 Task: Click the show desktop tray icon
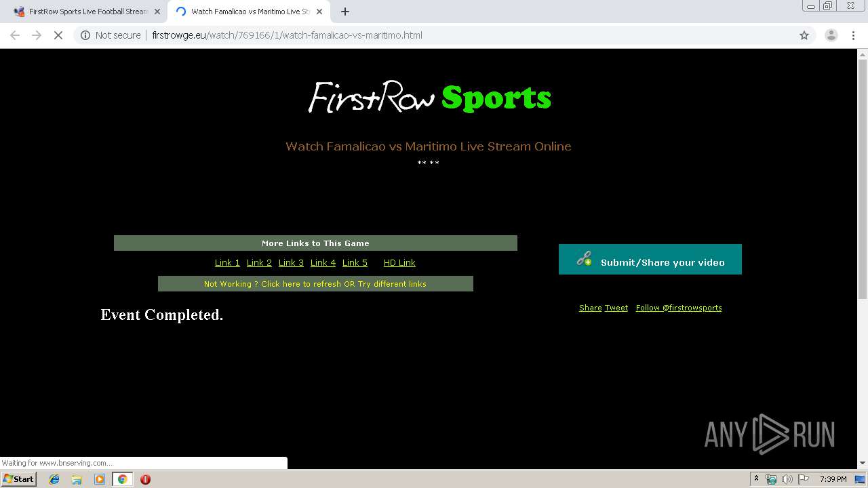click(860, 479)
